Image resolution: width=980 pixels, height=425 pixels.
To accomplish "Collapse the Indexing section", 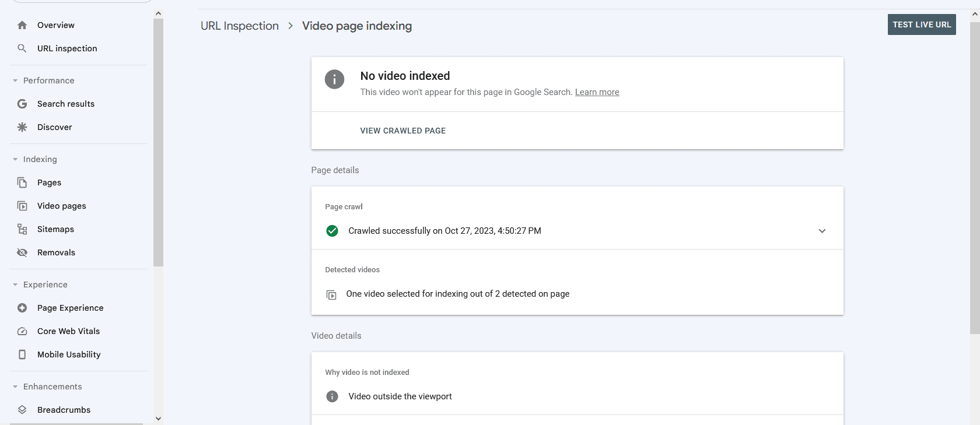I will 15,159.
